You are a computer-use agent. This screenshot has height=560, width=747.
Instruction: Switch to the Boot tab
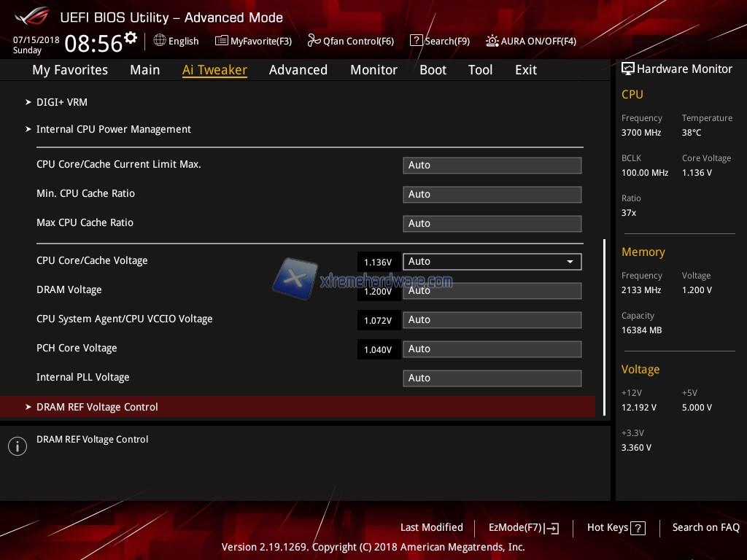tap(433, 70)
